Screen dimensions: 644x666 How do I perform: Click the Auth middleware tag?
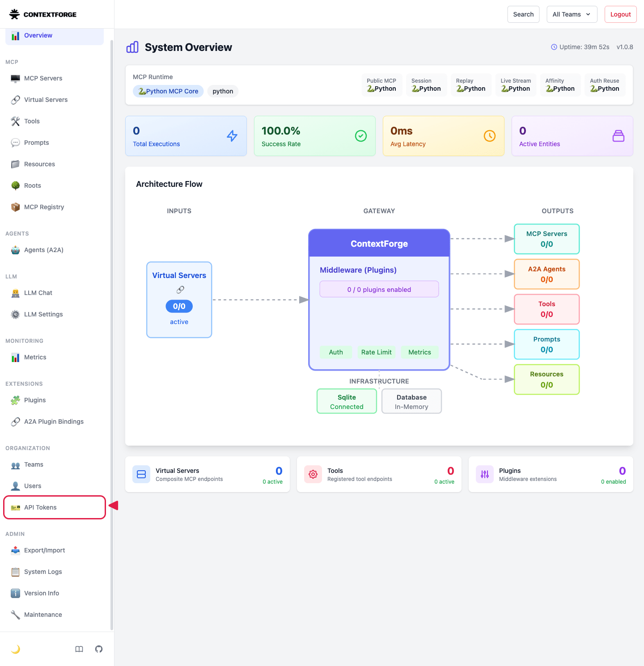[x=336, y=352]
